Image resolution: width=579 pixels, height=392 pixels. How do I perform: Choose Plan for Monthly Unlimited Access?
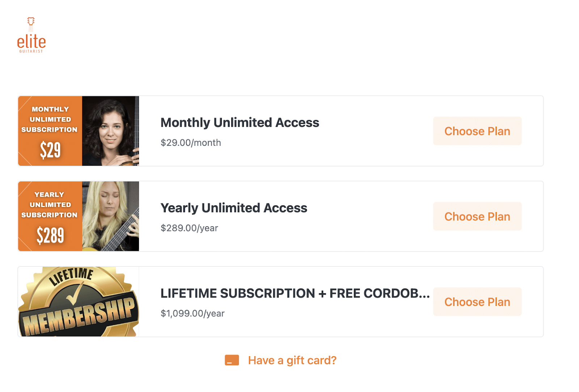coord(477,131)
